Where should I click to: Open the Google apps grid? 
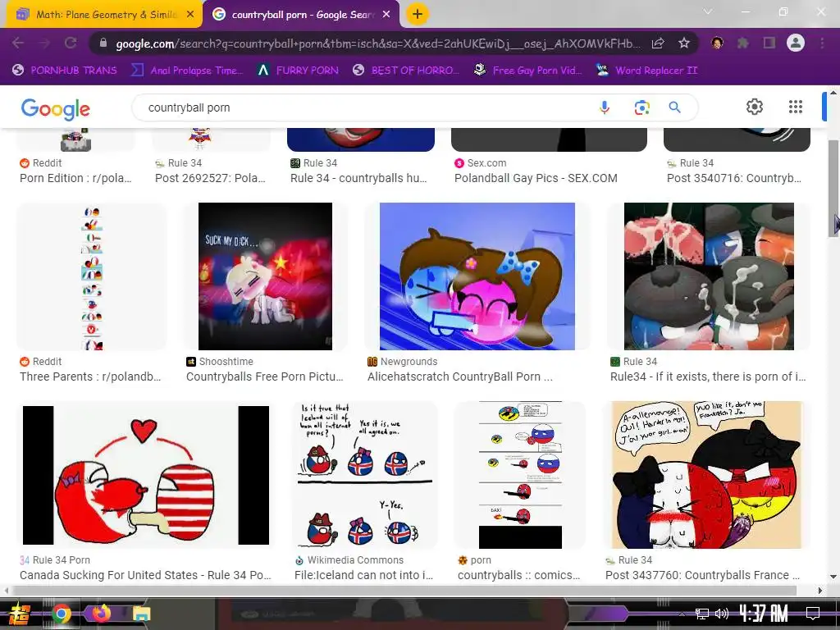[796, 107]
